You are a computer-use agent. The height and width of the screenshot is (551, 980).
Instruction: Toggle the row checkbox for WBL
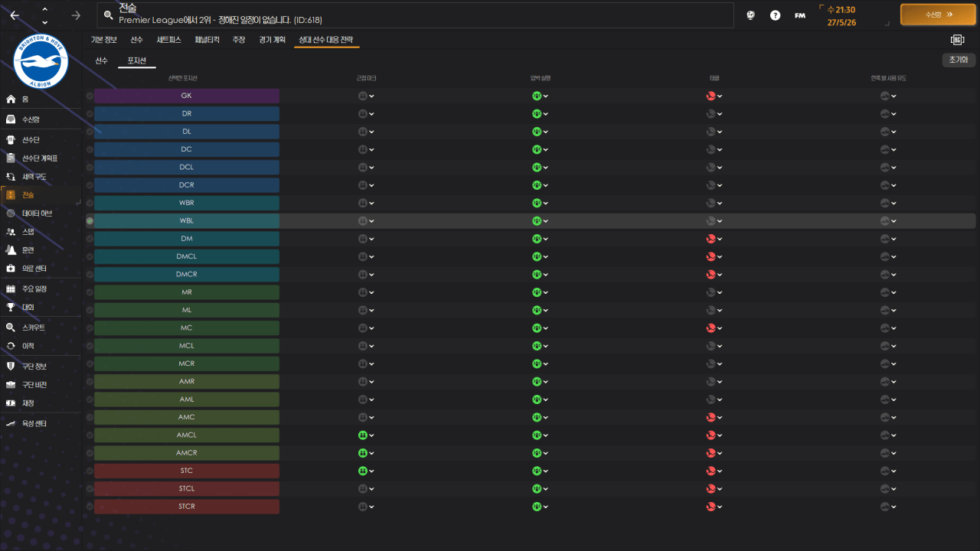click(x=90, y=220)
